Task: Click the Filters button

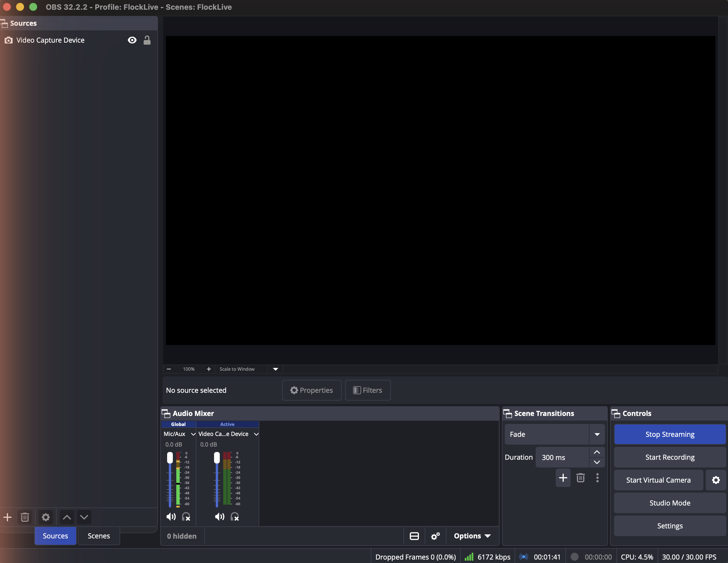Action: coord(368,390)
